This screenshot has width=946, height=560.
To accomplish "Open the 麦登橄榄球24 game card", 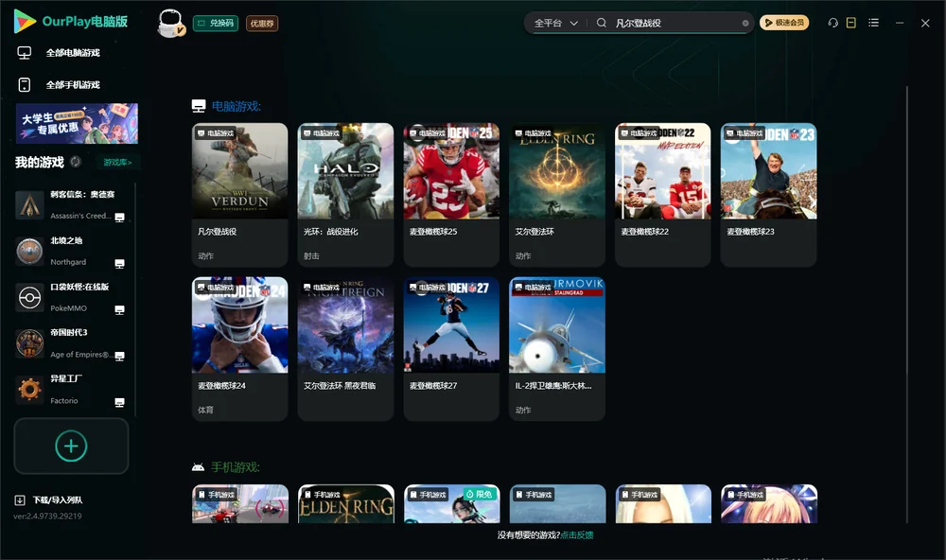I will [x=239, y=348].
